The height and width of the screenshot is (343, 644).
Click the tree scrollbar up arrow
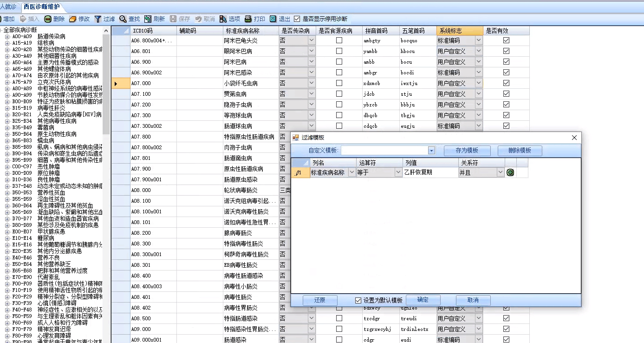click(106, 30)
